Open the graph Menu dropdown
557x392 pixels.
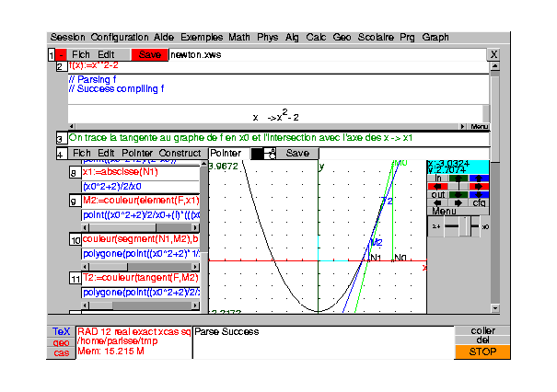click(x=444, y=212)
